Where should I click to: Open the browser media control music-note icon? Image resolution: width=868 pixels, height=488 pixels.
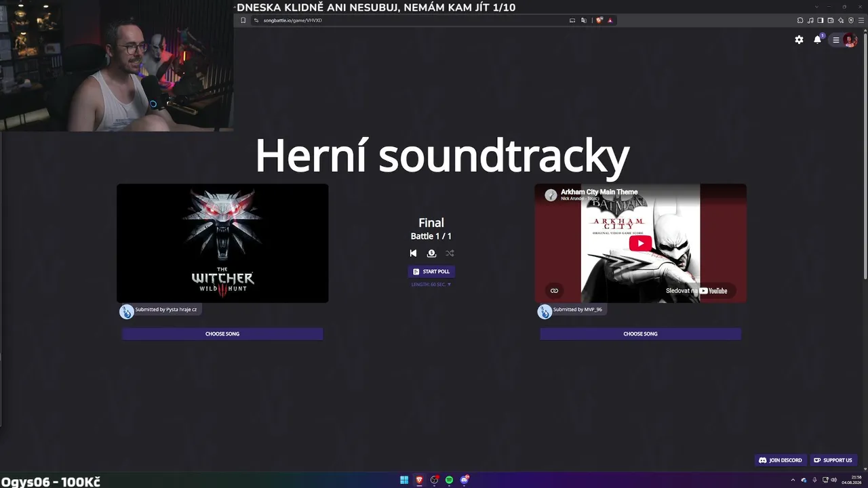coord(810,20)
